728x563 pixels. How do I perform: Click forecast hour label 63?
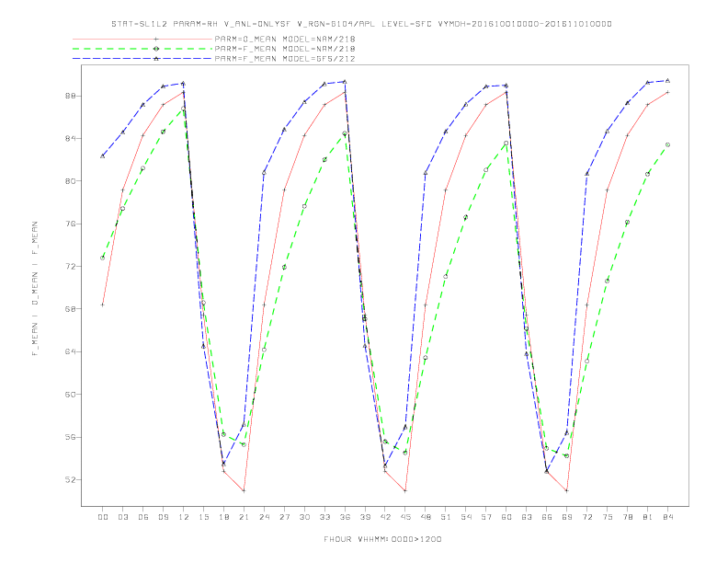click(x=527, y=517)
